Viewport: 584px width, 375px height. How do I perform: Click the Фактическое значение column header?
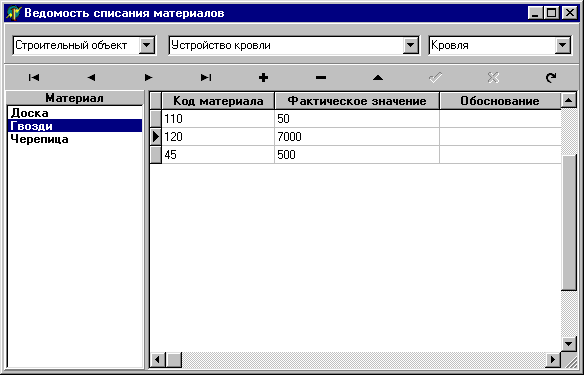[357, 101]
